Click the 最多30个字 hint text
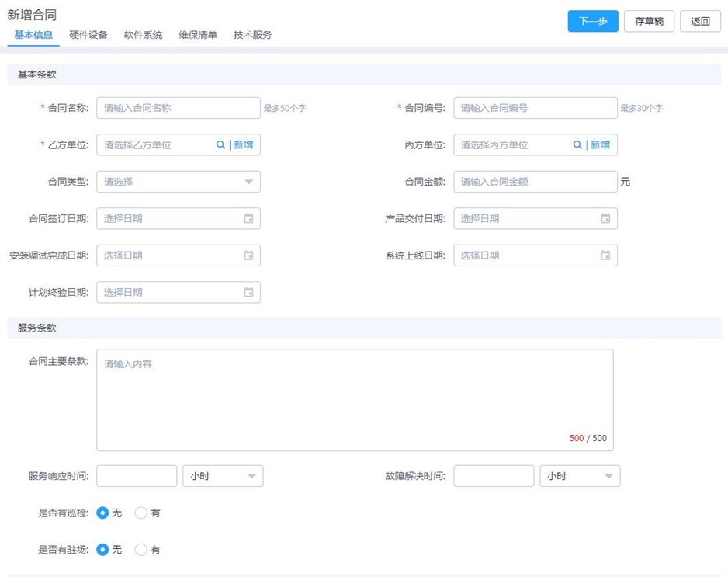728x577 pixels. pos(642,108)
